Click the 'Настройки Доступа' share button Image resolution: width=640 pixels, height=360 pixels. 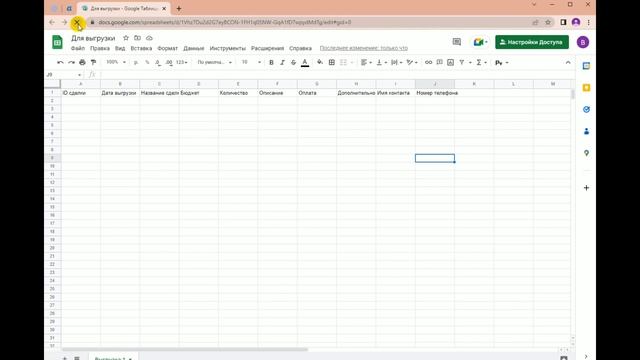coord(532,42)
